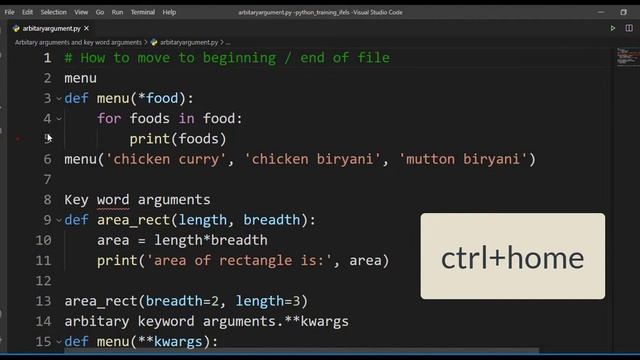
Task: Click 'print(foods)' on line 5
Action: (x=178, y=139)
